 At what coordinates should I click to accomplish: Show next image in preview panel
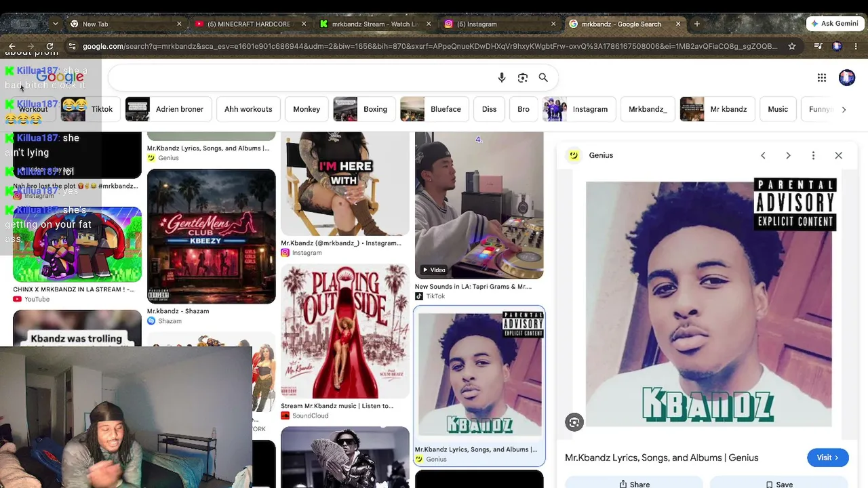788,155
